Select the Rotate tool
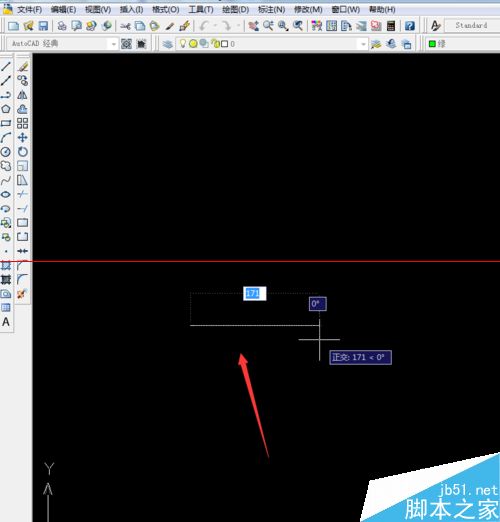The width and height of the screenshot is (500, 522). pyautogui.click(x=23, y=152)
